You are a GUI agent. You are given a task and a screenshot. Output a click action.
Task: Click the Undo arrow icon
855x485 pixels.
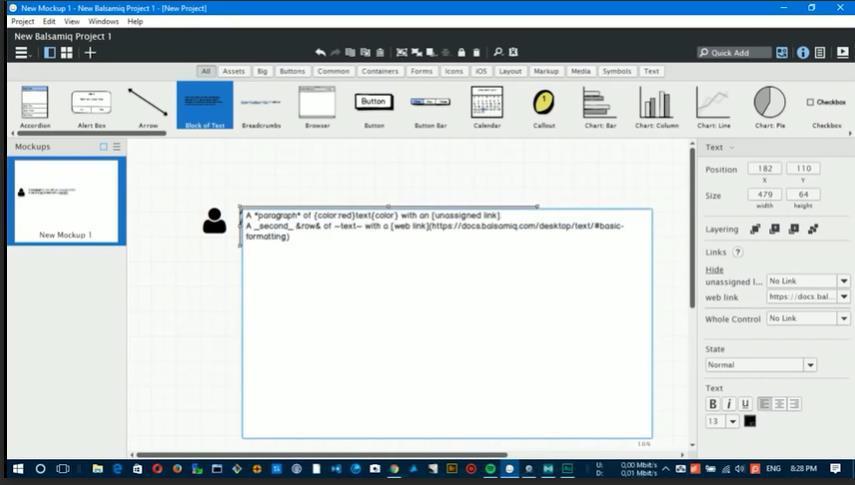pos(321,52)
